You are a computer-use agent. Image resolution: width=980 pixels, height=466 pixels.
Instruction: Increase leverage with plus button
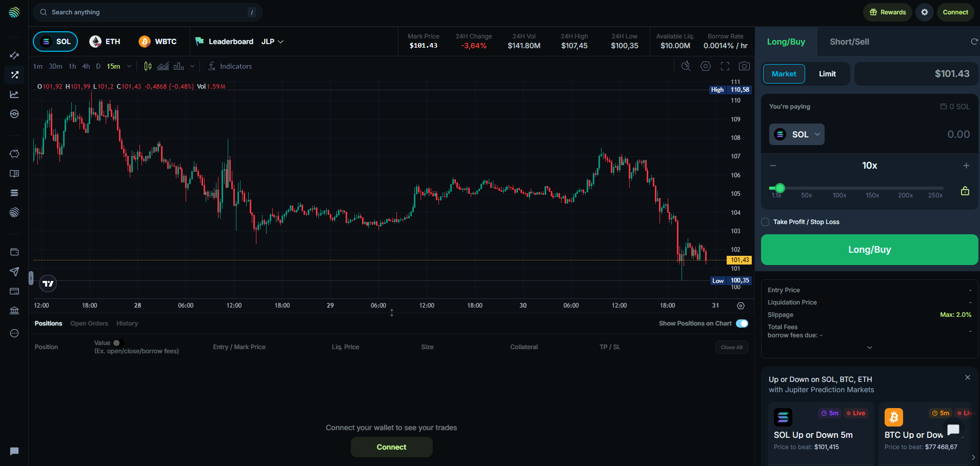966,166
